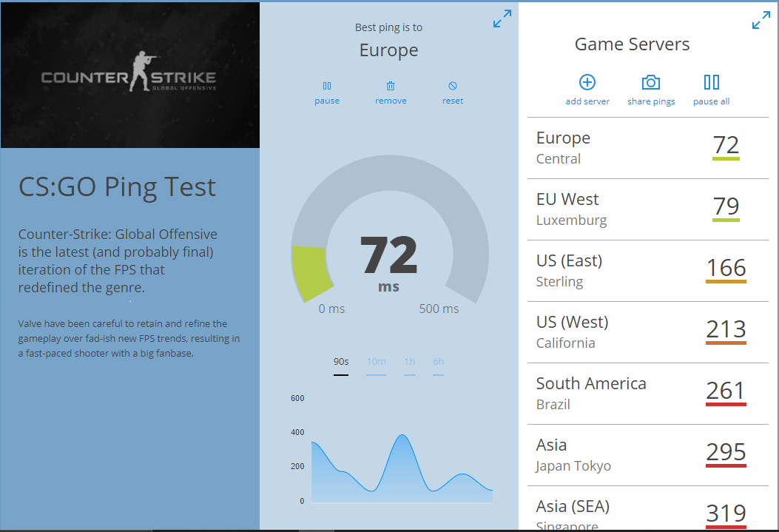Click the remove trash icon

391,86
